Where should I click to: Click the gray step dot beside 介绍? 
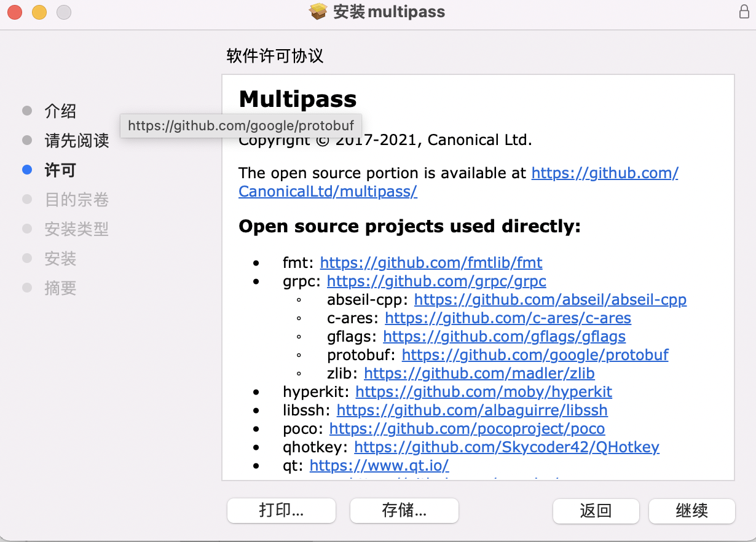[27, 111]
